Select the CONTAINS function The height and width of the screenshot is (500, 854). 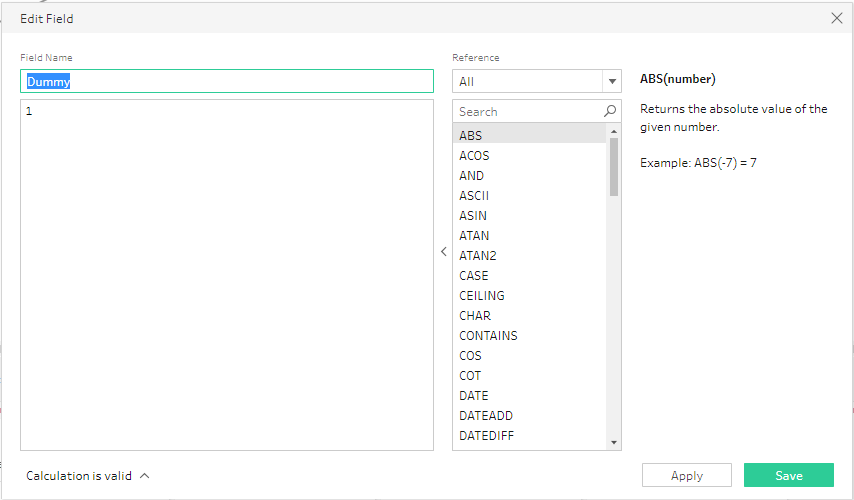[488, 336]
